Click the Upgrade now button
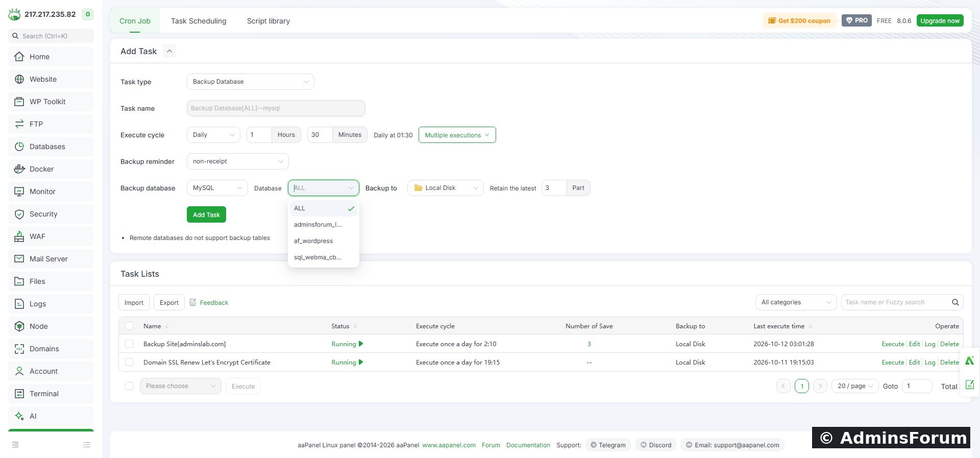Screen dimensions: 980x458 pos(940,20)
